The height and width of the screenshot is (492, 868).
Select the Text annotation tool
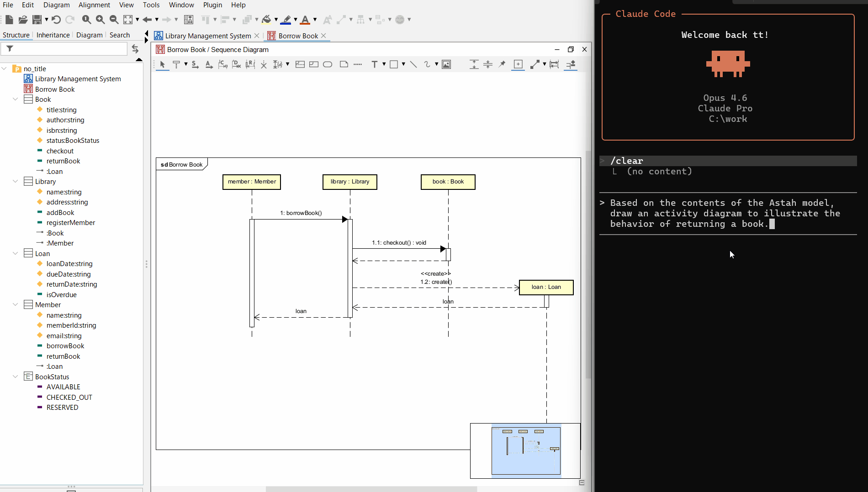376,64
